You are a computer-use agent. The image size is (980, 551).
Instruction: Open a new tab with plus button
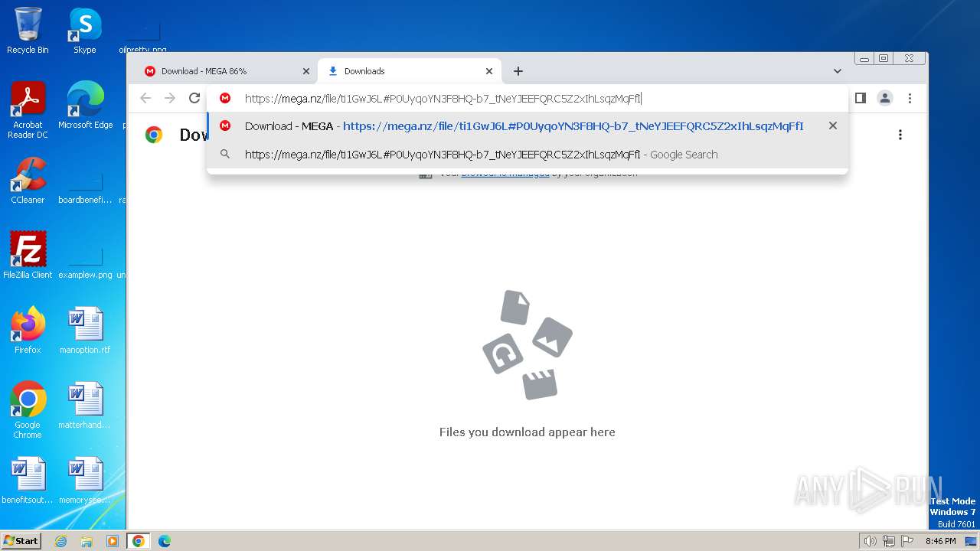[x=518, y=71]
